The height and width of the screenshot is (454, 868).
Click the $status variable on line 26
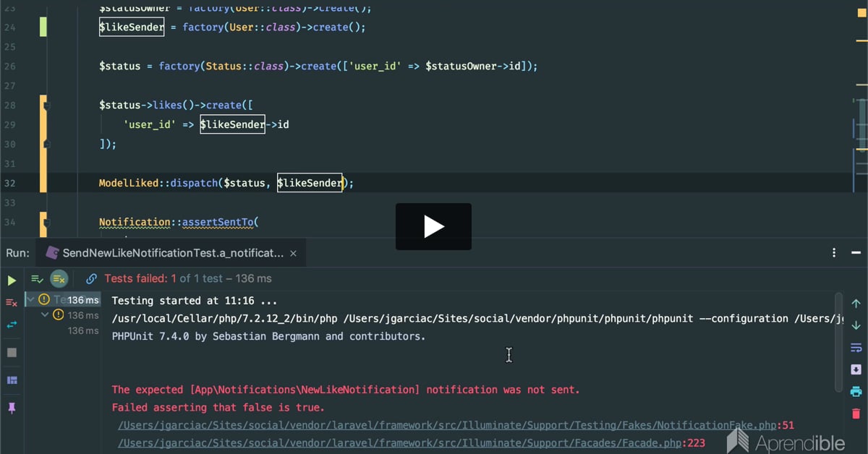pos(120,67)
